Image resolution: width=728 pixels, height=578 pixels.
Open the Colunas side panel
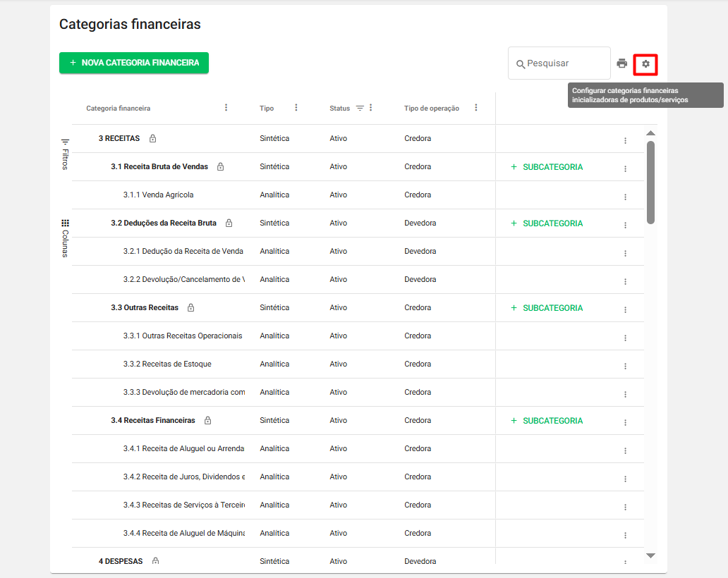(x=65, y=238)
